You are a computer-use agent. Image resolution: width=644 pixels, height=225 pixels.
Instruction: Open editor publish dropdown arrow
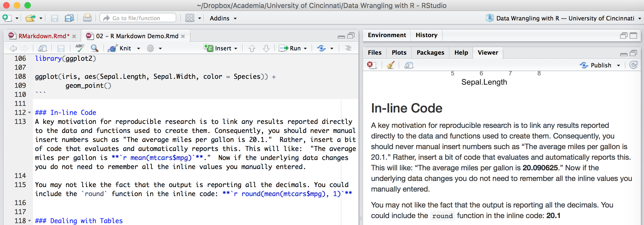[x=332, y=49]
